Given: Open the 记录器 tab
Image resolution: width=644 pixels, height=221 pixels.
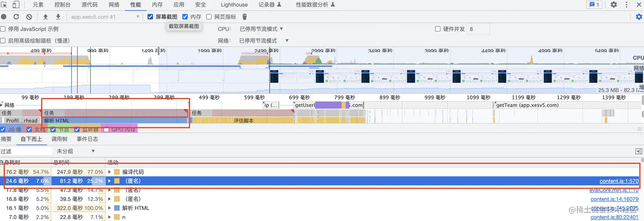Looking at the screenshot, I should 270,5.
